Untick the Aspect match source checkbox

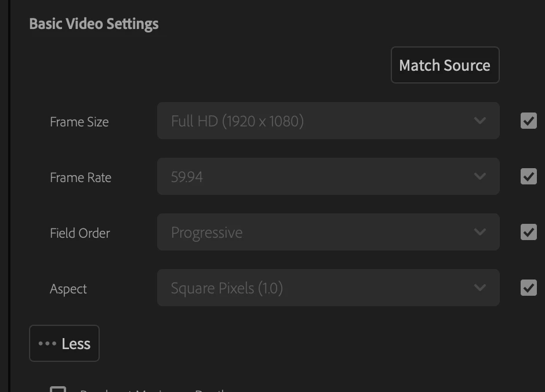pos(528,288)
